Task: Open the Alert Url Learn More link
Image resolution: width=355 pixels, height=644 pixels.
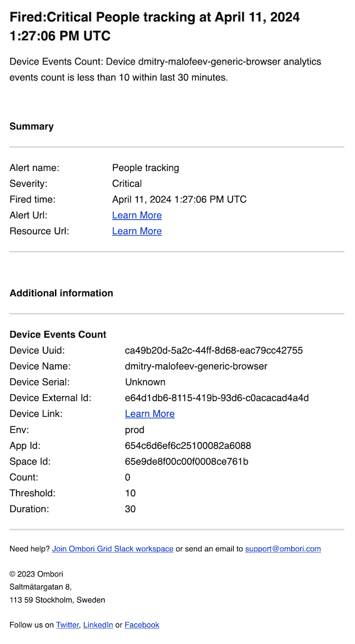Action: pos(137,215)
